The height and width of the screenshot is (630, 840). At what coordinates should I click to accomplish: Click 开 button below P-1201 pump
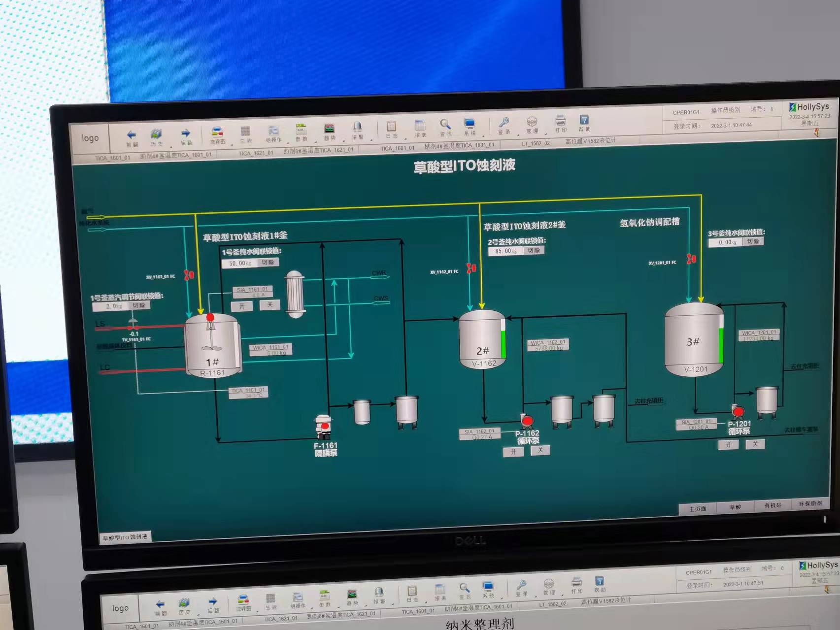pos(728,445)
